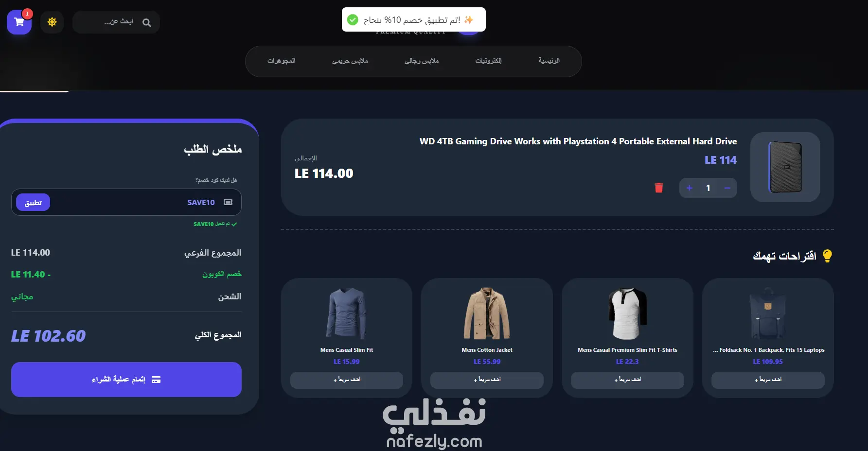This screenshot has width=868, height=451.
Task: Quick add Foldsack Backpack to cart
Action: (768, 380)
